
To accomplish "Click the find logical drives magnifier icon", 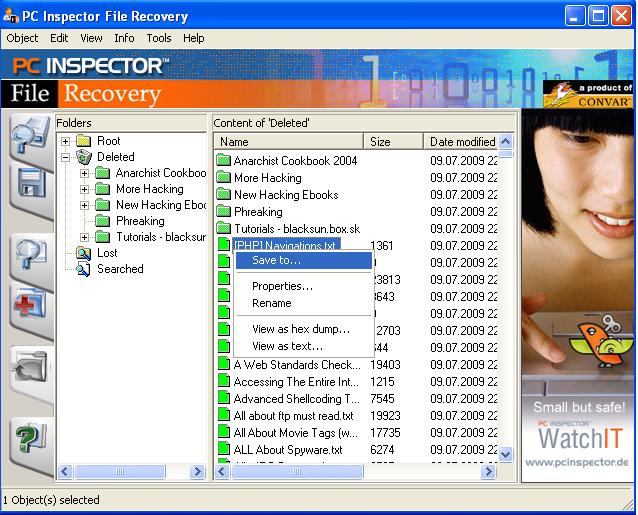I will [x=31, y=135].
